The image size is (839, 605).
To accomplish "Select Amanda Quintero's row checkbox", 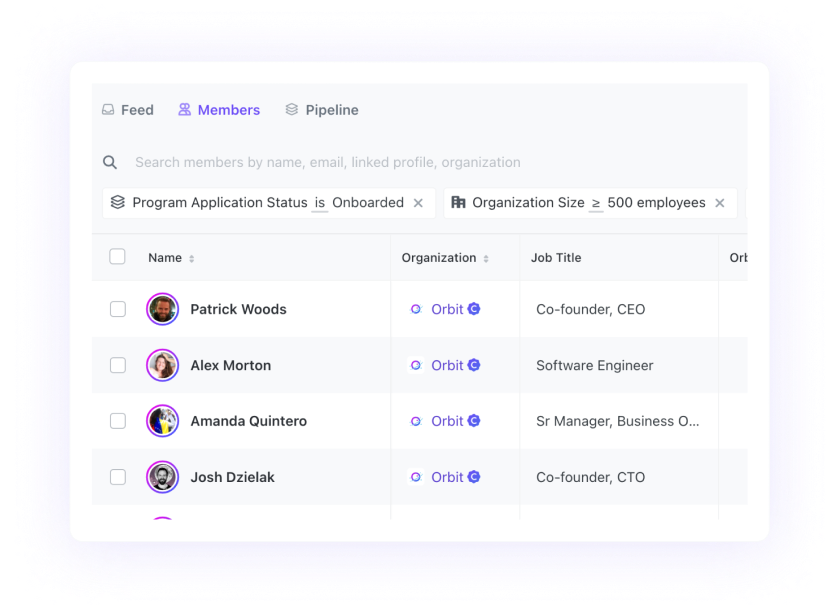I will 118,421.
